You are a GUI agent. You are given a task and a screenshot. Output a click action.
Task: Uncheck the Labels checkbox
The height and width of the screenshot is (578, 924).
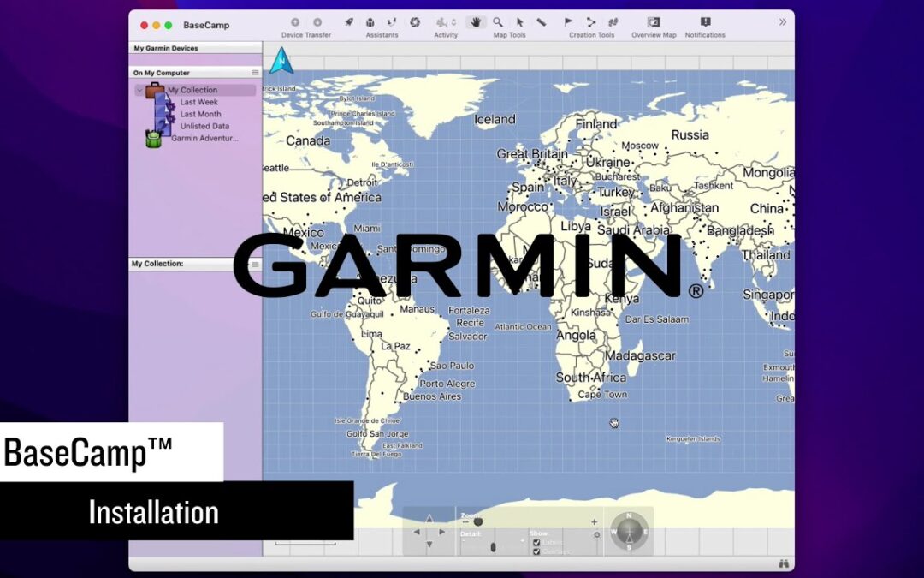(x=536, y=542)
